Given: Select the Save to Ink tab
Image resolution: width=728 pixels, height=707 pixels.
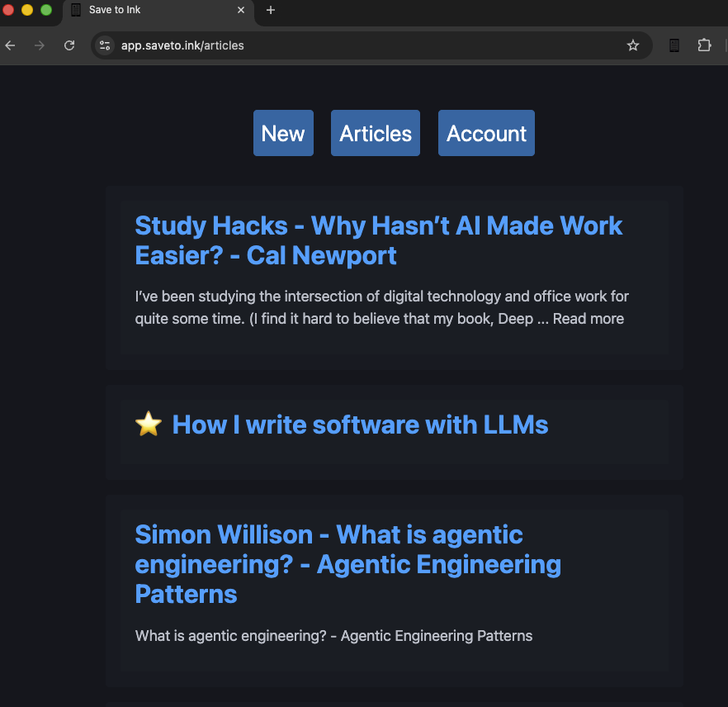Looking at the screenshot, I should coord(149,10).
